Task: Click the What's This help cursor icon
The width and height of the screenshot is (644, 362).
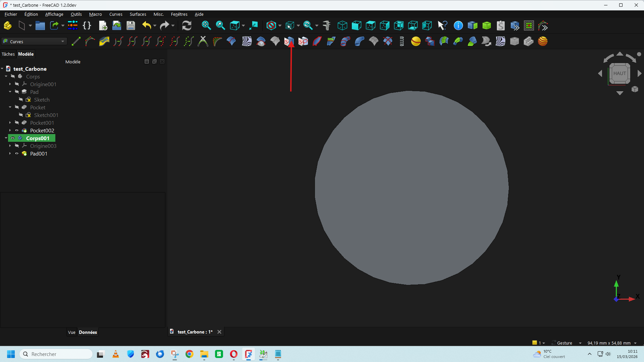Action: pyautogui.click(x=442, y=26)
